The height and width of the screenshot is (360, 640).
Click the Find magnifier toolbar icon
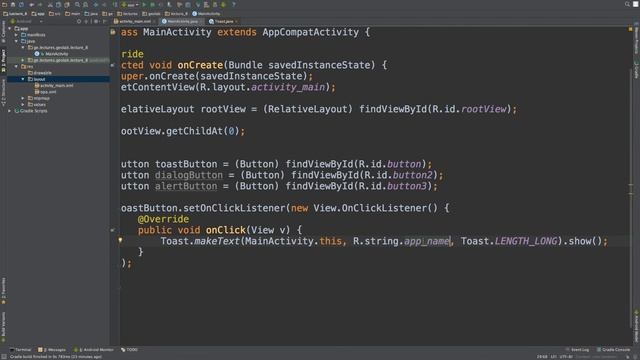77,4
